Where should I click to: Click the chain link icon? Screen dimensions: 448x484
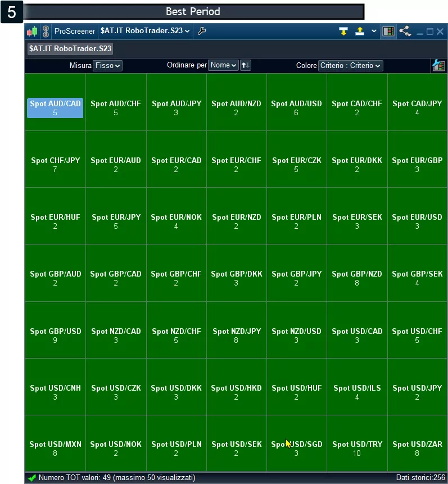click(46, 31)
